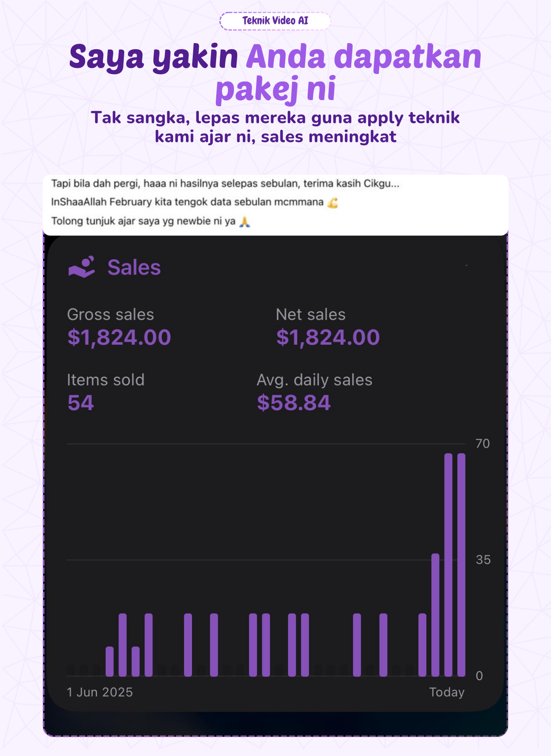The height and width of the screenshot is (756, 551).
Task: Click the Gross sales $1,824.00 amount
Action: click(119, 337)
